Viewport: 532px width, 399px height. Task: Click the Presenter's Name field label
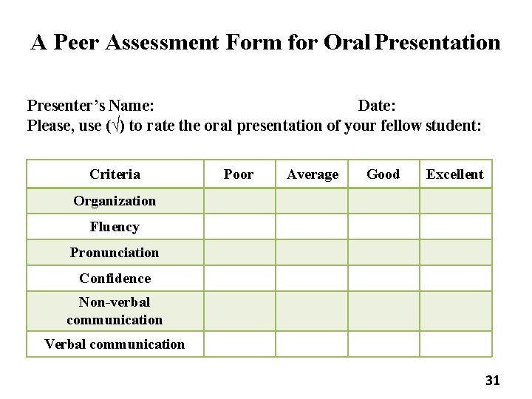tap(91, 106)
